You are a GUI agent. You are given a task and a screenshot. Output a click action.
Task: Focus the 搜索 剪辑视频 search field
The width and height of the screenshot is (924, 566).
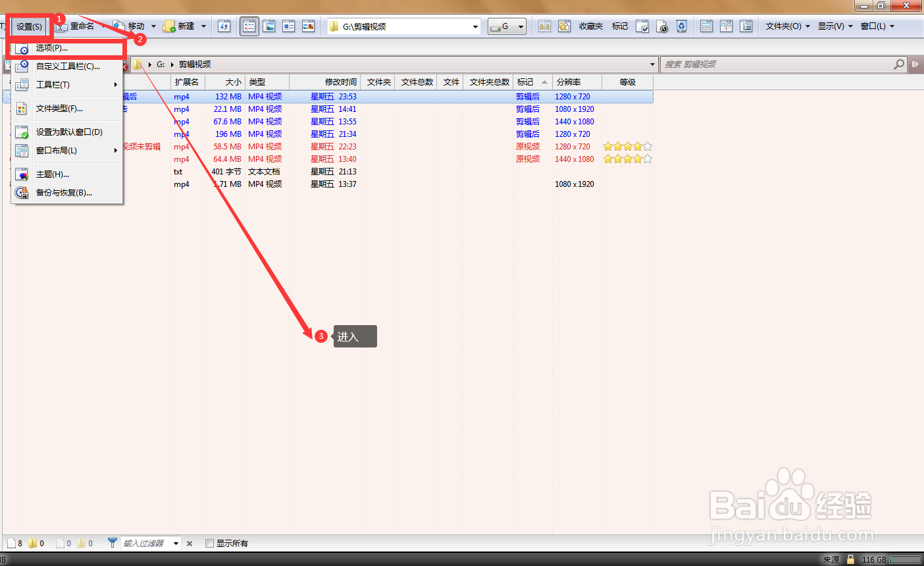point(777,64)
